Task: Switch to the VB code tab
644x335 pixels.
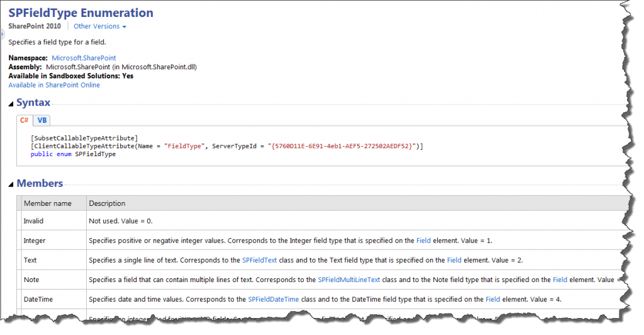Action: 42,120
